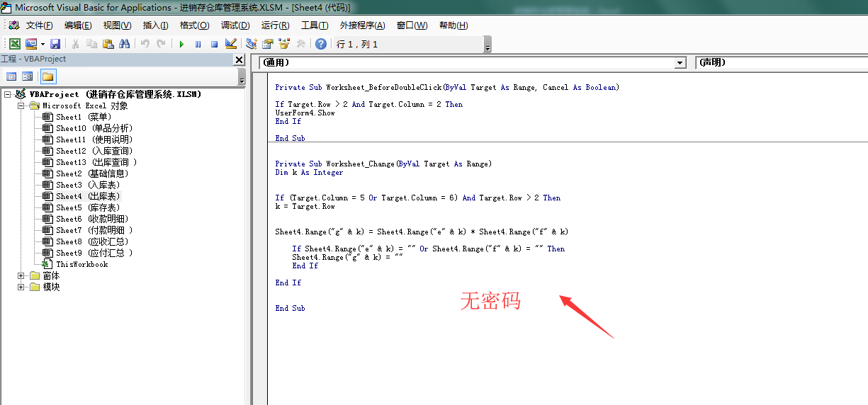Click the Insert UserForm toolbar icon
The height and width of the screenshot is (405, 868).
tap(31, 44)
